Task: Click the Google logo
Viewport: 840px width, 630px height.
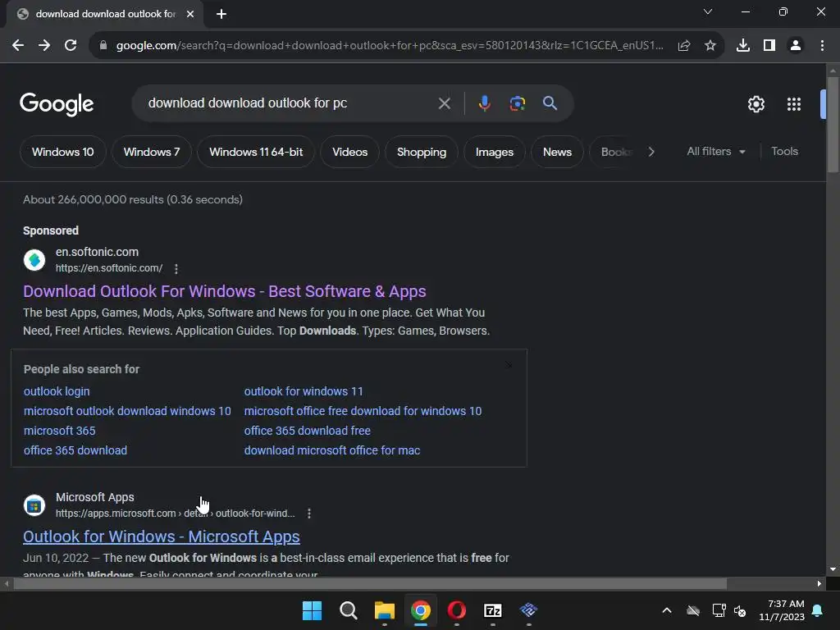Action: click(57, 104)
